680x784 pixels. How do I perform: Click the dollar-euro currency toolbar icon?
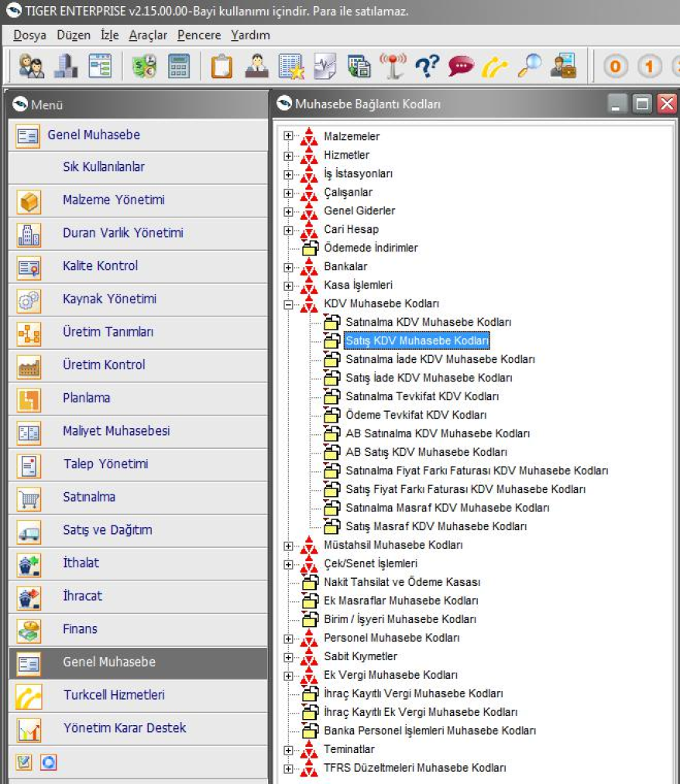pos(144,66)
